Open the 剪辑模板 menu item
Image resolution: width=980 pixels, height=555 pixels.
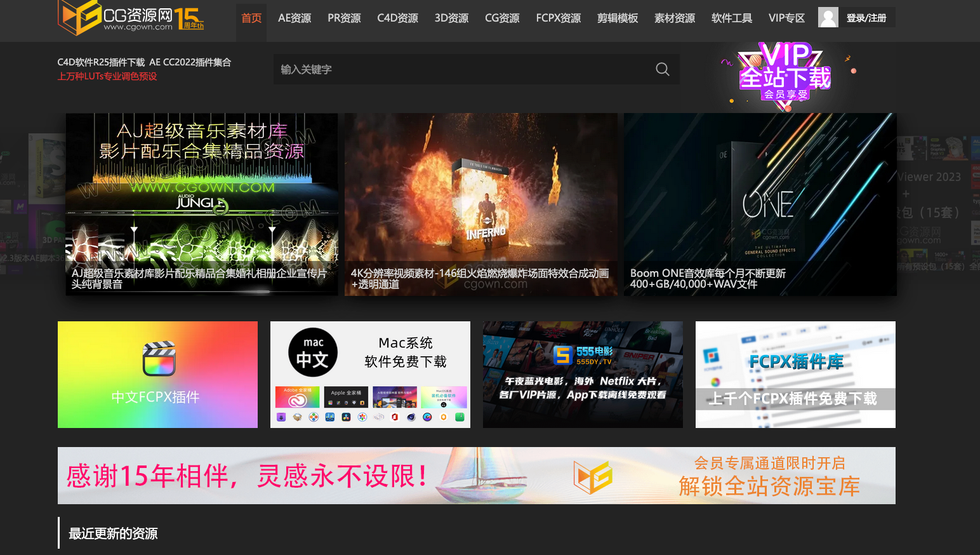[x=618, y=18]
